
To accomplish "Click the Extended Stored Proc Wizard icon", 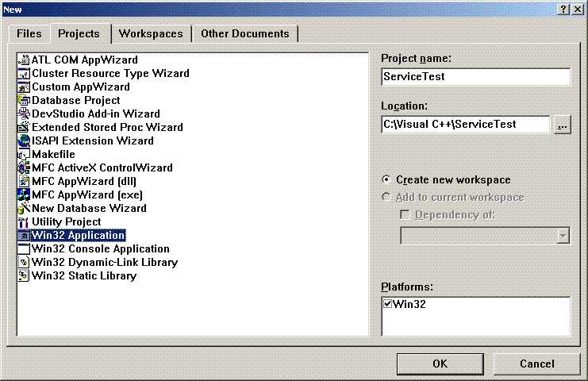I will coord(24,128).
